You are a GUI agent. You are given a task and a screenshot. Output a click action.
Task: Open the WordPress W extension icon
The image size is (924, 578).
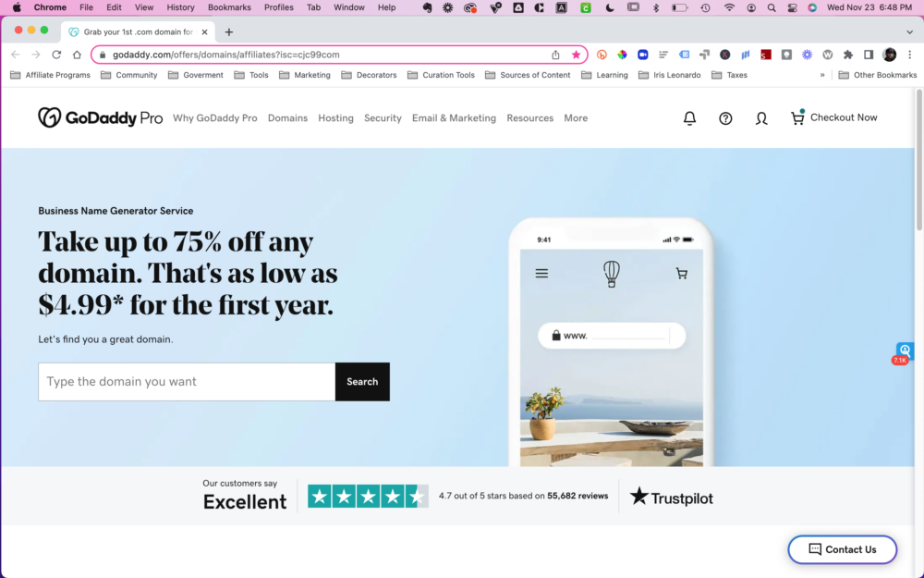click(x=827, y=55)
